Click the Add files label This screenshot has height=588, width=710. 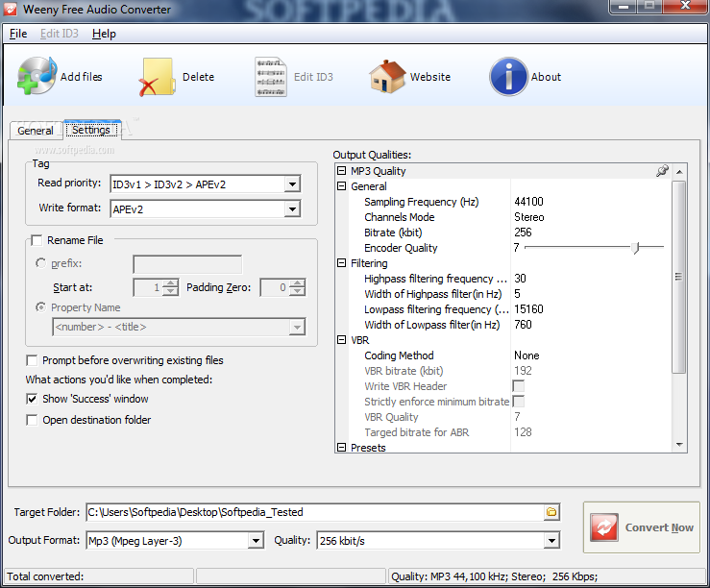tap(82, 77)
